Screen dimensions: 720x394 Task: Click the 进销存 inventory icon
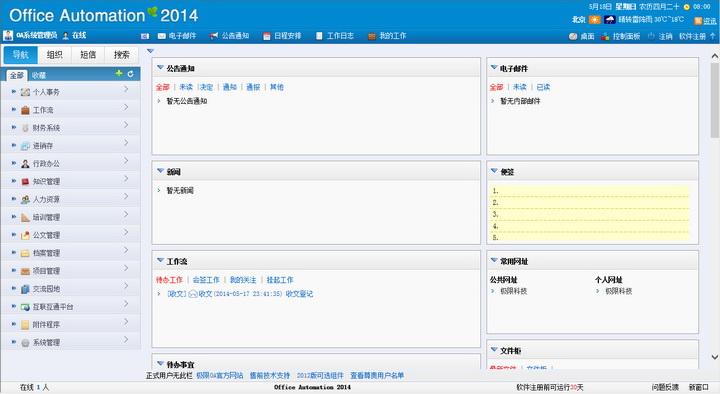[25, 146]
